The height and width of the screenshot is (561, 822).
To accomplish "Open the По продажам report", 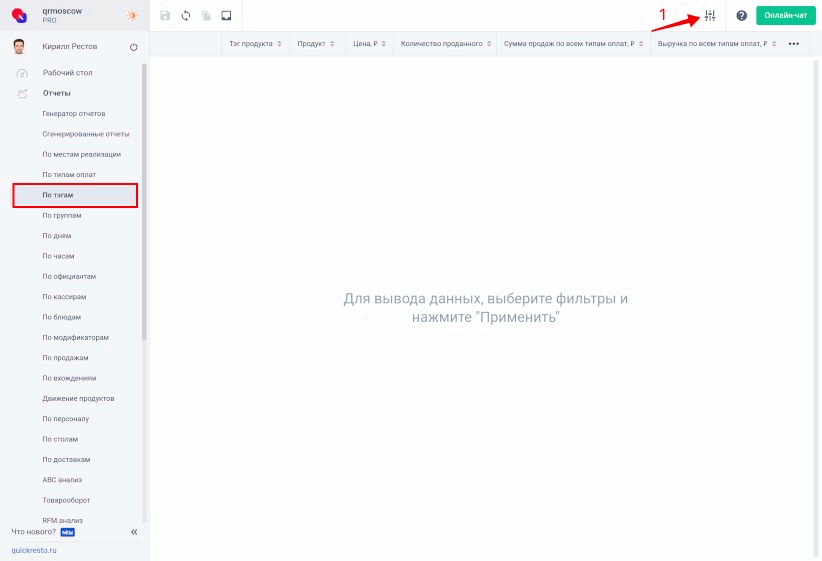I will pos(66,358).
